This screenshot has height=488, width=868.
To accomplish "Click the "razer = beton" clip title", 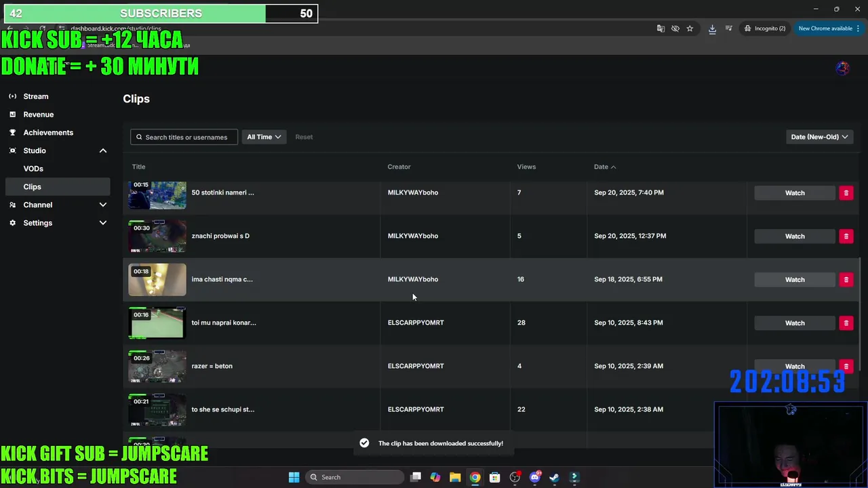I will [x=212, y=366].
